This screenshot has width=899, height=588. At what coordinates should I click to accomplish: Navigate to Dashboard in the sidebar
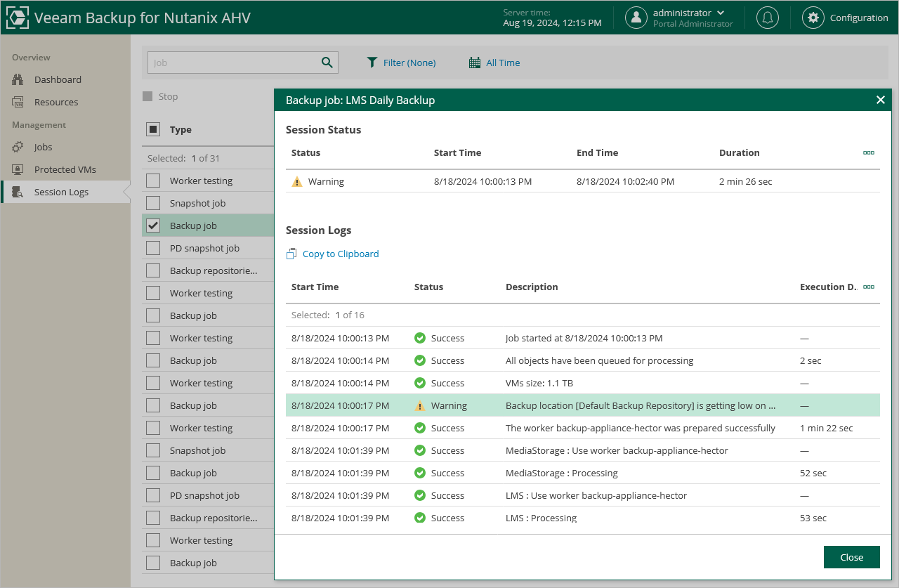tap(58, 79)
